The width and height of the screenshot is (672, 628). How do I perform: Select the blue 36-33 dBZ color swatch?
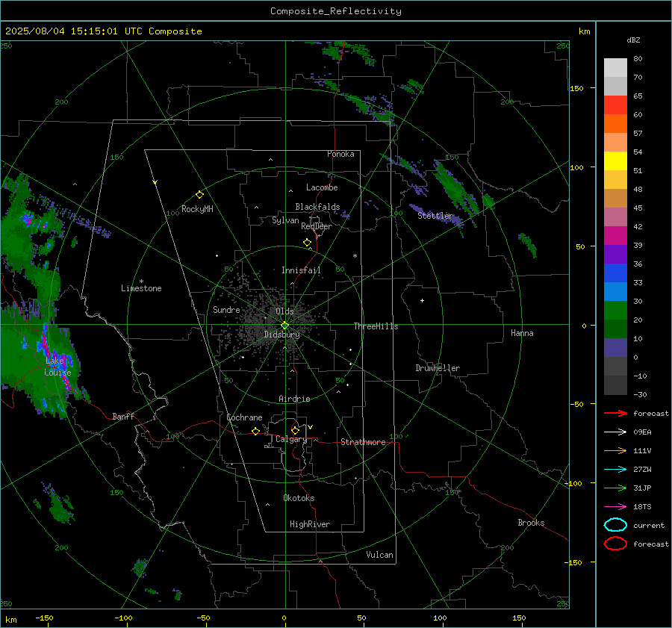click(x=615, y=273)
